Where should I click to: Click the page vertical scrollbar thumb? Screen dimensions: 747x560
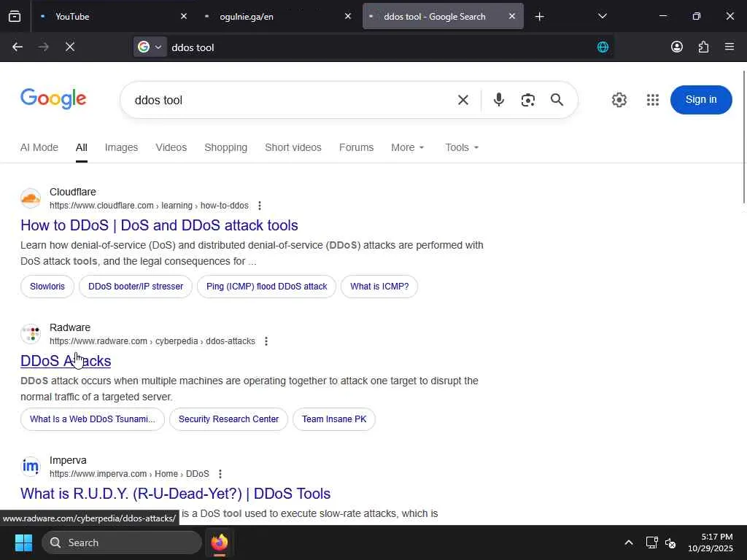point(743,137)
